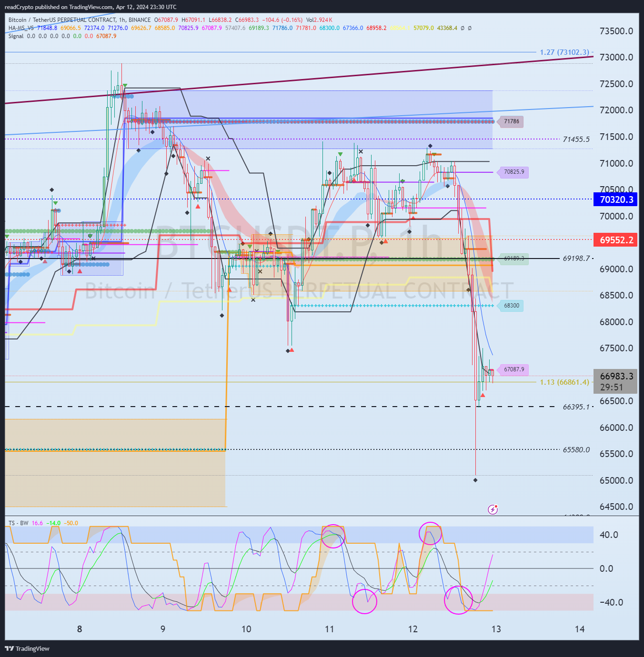This screenshot has height=657, width=644.
Task: Click the 68300 cyan price tag
Action: [x=511, y=306]
